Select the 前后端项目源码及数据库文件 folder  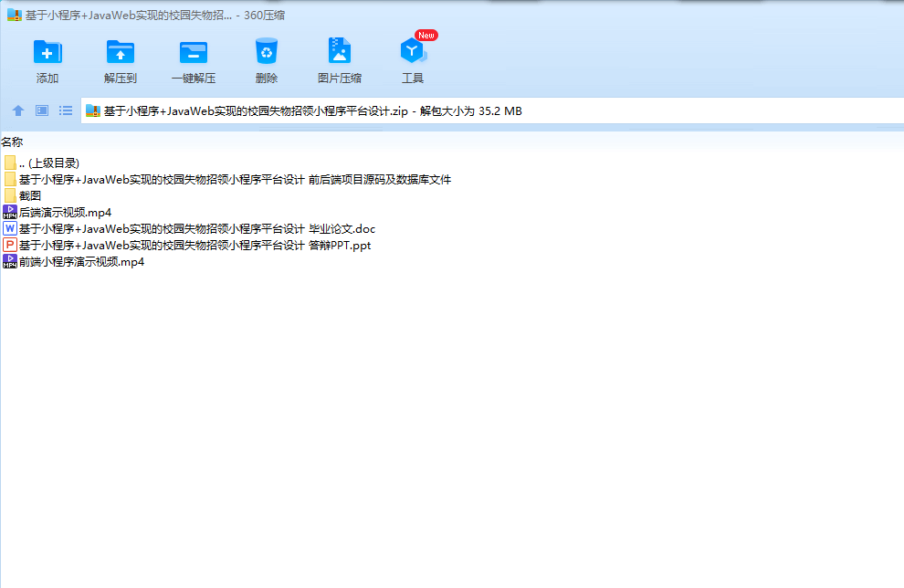coord(227,179)
